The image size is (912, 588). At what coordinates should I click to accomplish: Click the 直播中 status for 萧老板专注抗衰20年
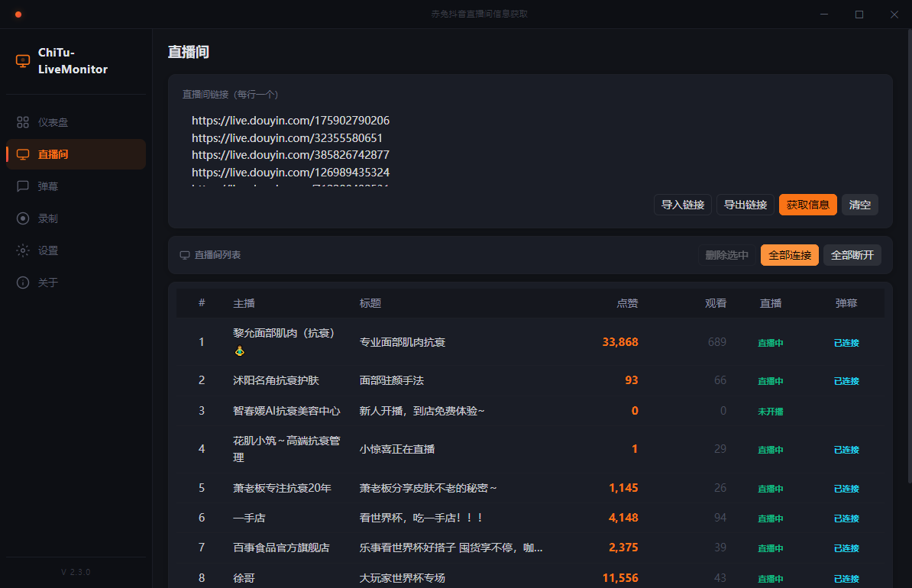(771, 489)
